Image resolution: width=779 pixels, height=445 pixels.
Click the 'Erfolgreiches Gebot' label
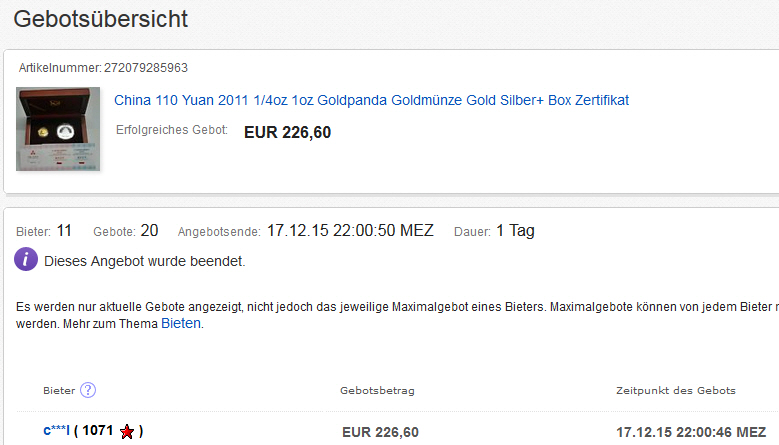click(172, 130)
